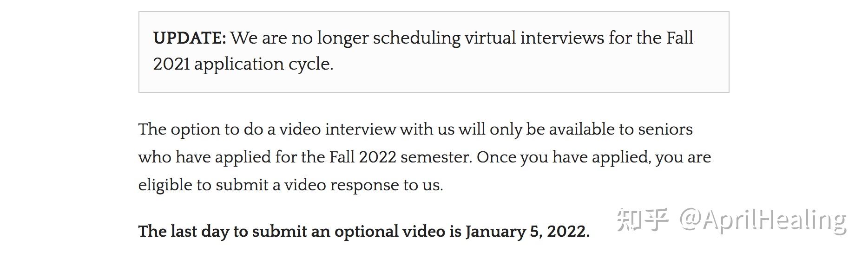The height and width of the screenshot is (259, 868).
Task: Click the bold UPDATE: label
Action: (x=190, y=38)
